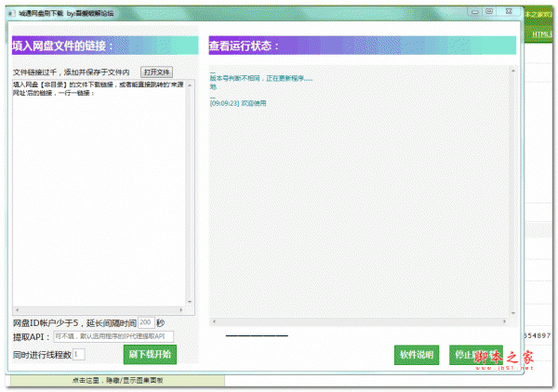The width and height of the screenshot is (558, 392).
Task: Click the 查看运行状态 header
Action: (x=363, y=46)
